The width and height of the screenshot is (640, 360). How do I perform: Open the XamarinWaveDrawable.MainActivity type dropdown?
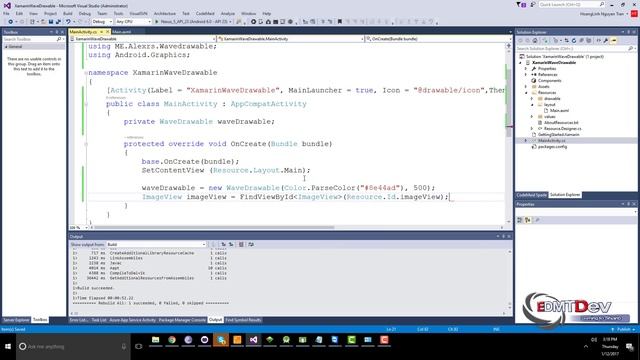tap(290, 39)
